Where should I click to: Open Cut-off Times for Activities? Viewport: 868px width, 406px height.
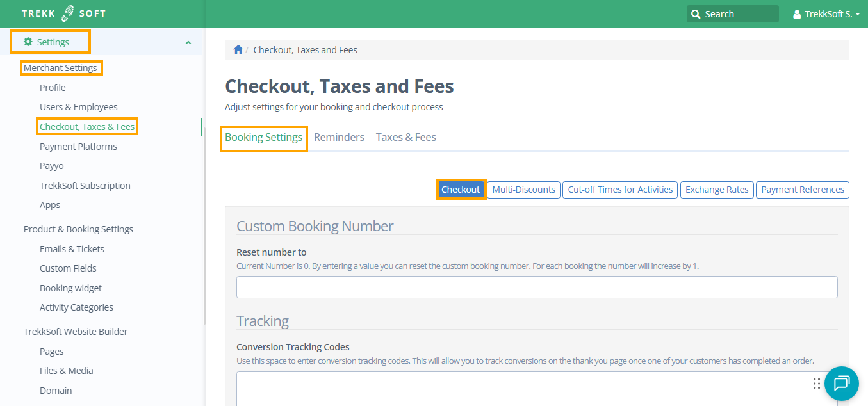[x=620, y=190]
